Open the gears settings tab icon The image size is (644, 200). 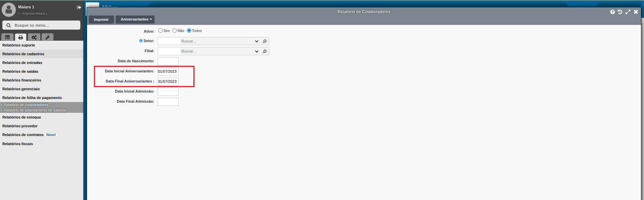(34, 37)
